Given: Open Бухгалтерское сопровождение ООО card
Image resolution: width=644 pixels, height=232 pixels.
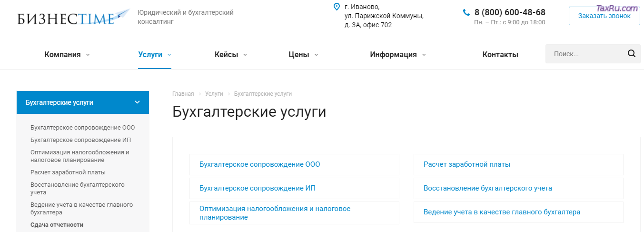Looking at the screenshot, I should click(x=259, y=164).
